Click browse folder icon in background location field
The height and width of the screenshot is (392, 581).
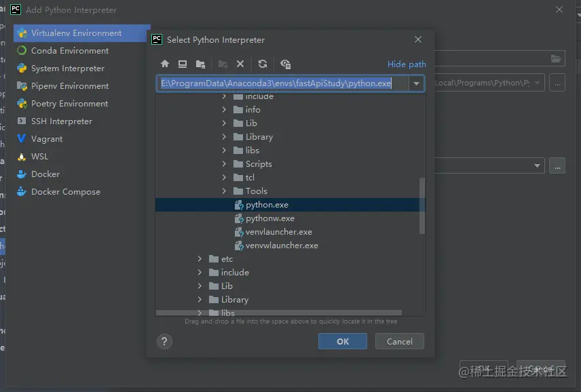[x=556, y=58]
